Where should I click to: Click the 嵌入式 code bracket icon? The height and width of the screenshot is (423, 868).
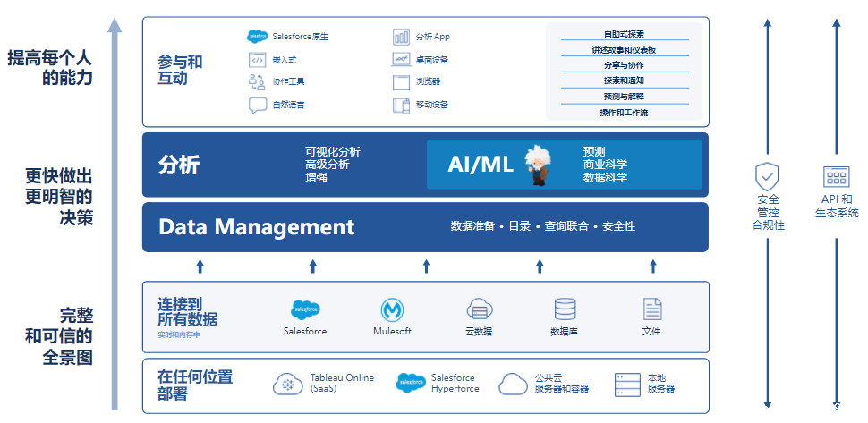pos(257,60)
